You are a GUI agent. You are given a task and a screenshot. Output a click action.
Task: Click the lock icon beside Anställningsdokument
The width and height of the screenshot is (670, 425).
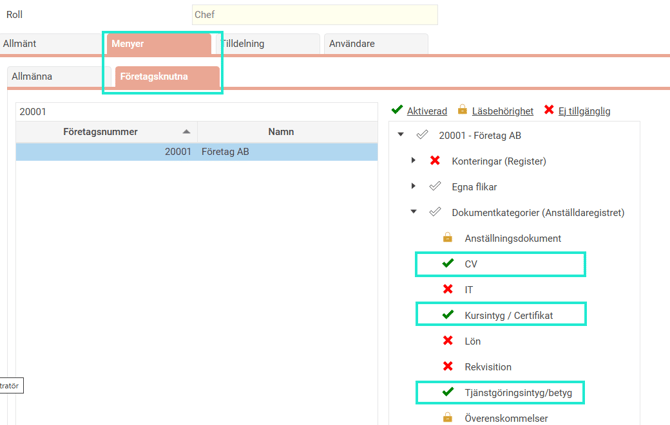tap(448, 238)
